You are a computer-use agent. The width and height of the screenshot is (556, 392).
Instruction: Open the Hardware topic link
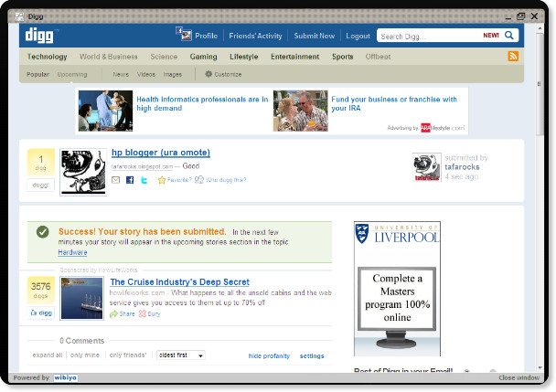tap(72, 252)
